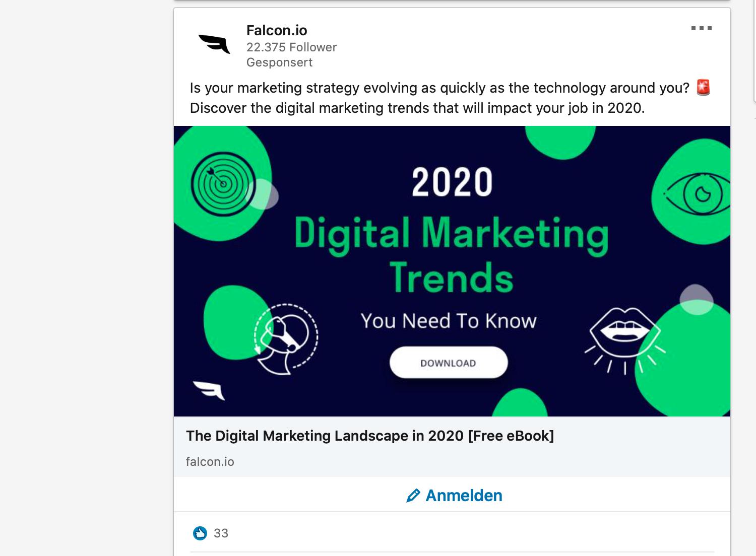
Task: Click the target bullseye icon in banner
Action: (223, 184)
